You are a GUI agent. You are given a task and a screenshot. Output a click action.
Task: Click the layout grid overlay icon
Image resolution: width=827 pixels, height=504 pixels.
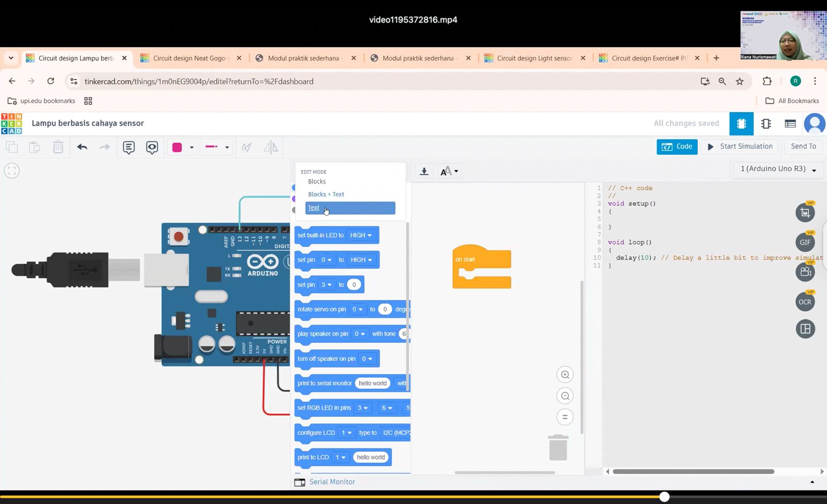click(805, 329)
